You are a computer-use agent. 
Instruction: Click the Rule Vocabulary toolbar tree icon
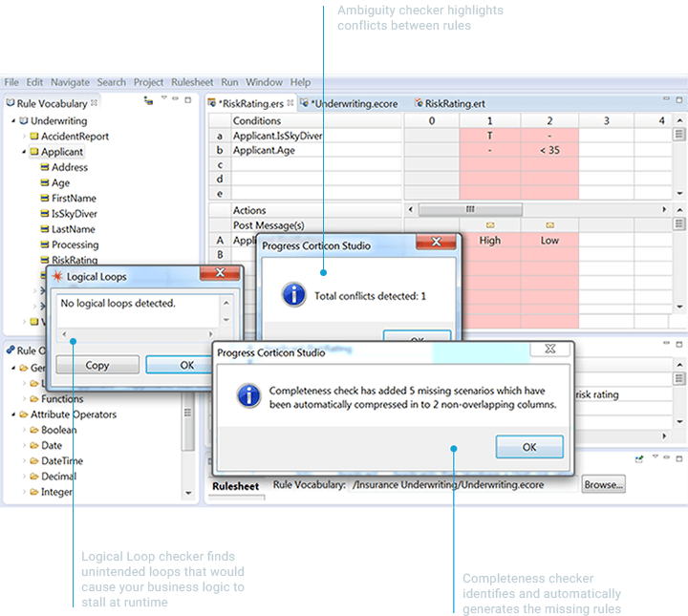pos(148,101)
